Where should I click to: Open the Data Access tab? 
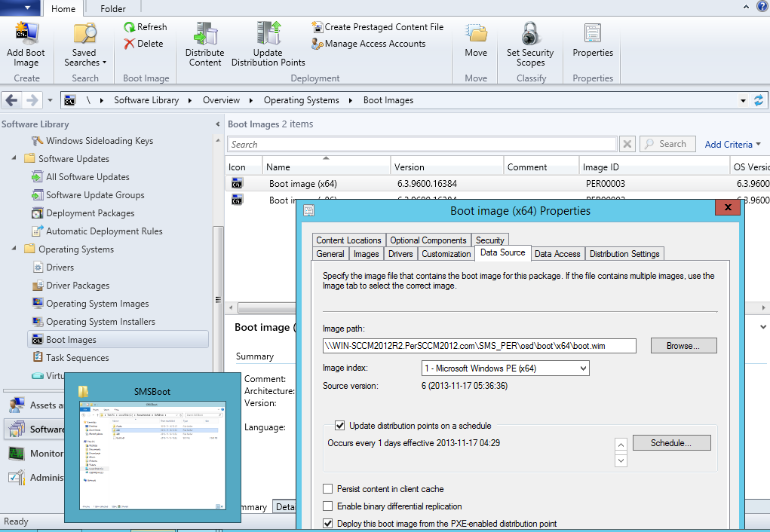click(557, 254)
